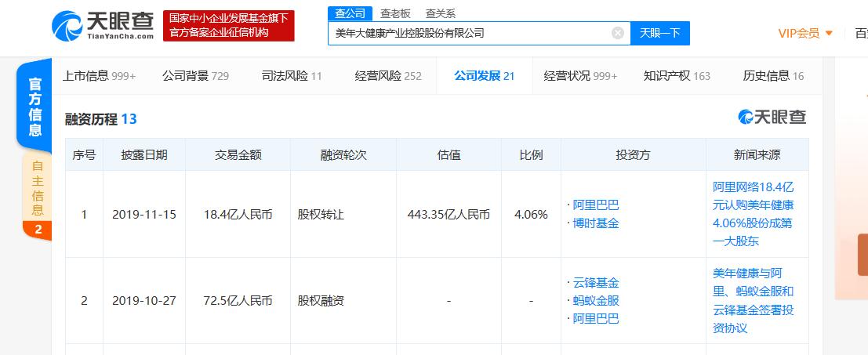Click amount cell 72.5亿人民币
The image size is (868, 355).
[x=238, y=301]
